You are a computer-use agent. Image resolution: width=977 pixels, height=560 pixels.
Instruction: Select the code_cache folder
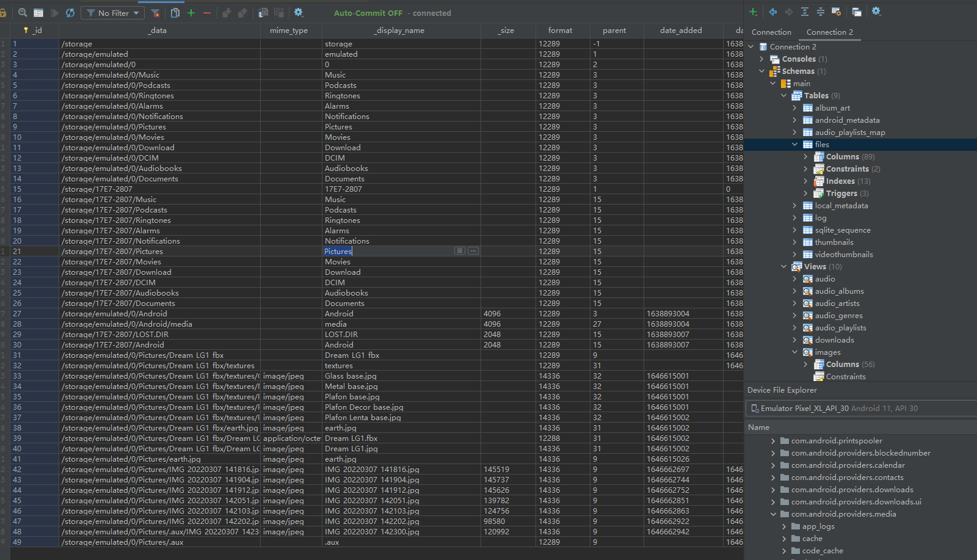[823, 551]
